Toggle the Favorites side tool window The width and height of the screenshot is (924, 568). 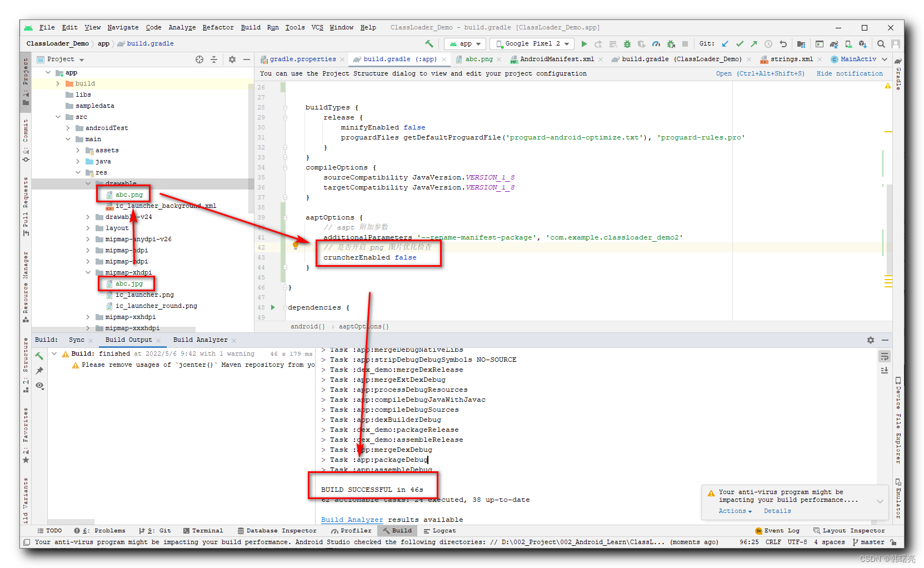click(x=26, y=435)
